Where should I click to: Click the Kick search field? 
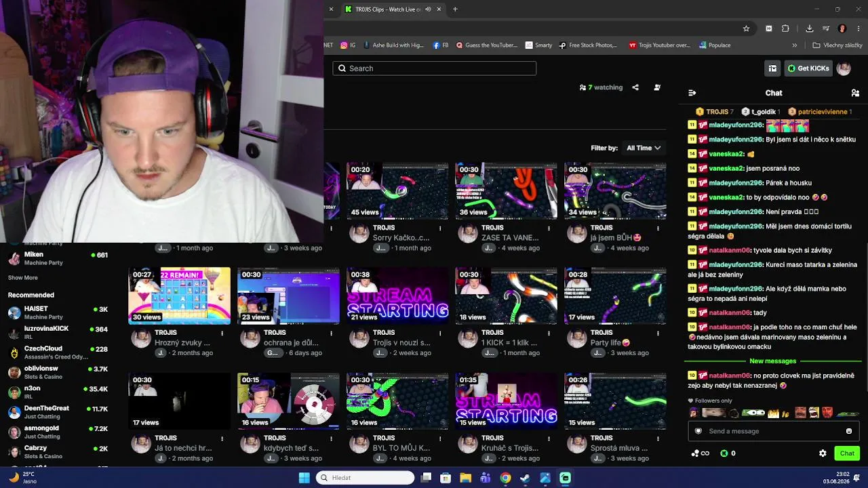435,68
